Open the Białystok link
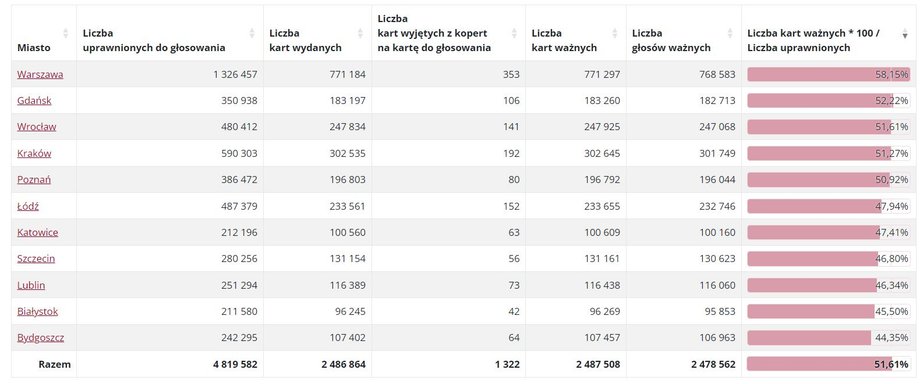The height and width of the screenshot is (384, 920). coord(38,311)
